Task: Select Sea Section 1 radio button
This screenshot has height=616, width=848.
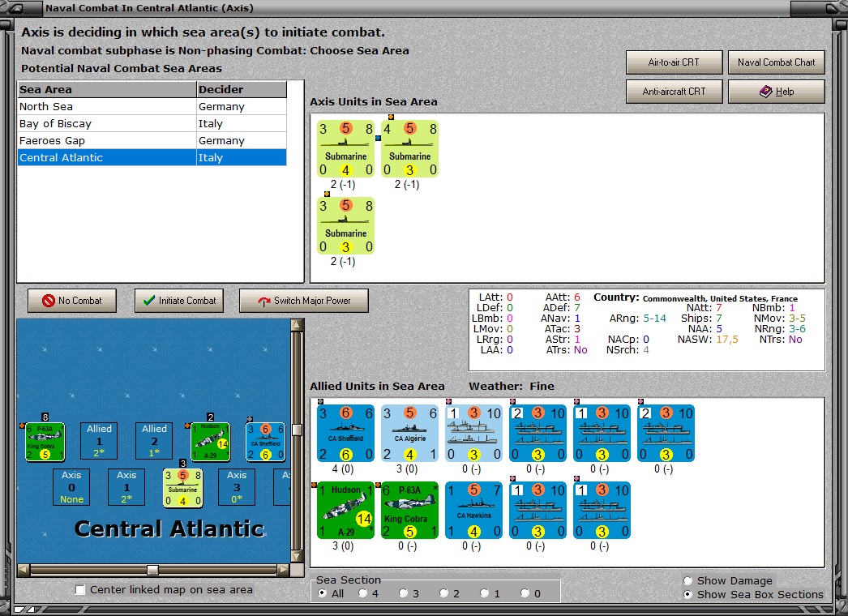Action: point(485,593)
